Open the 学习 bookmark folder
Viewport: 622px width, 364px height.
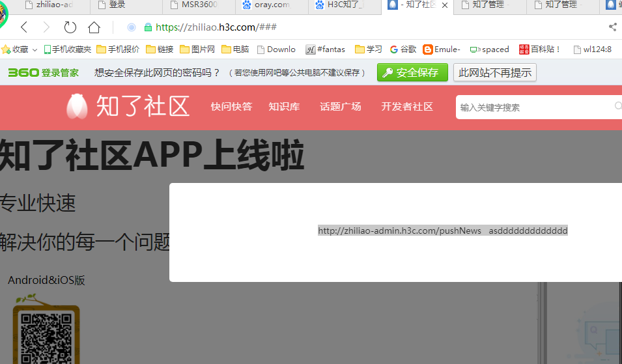[x=369, y=49]
